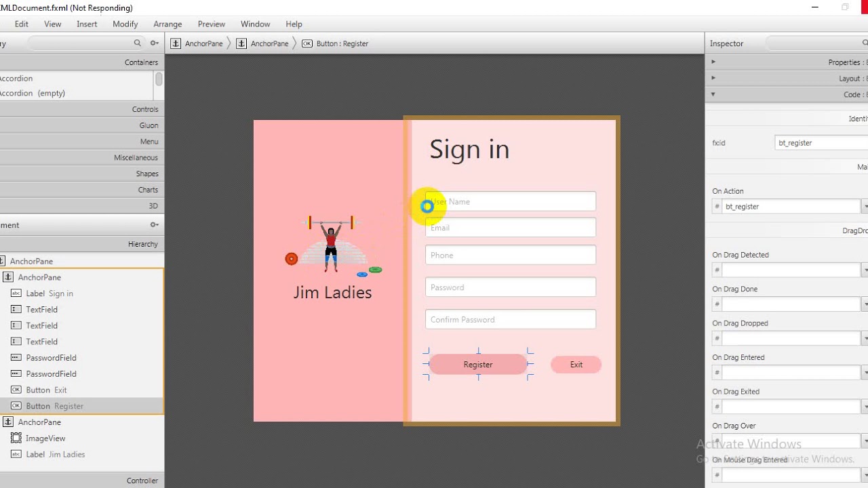Click the Button : Register breadcrumb icon
868x488 pixels.
pos(307,43)
